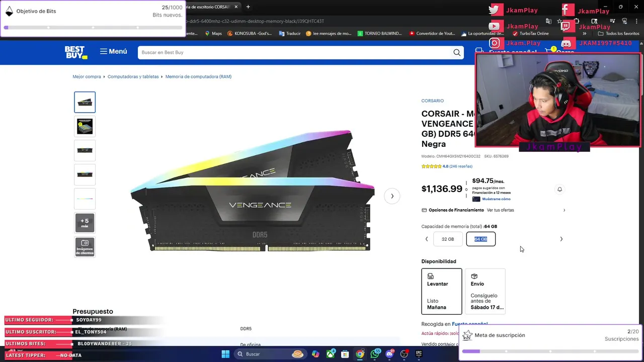Open the TurboTax Online bookmark
644x362 pixels.
(530, 34)
